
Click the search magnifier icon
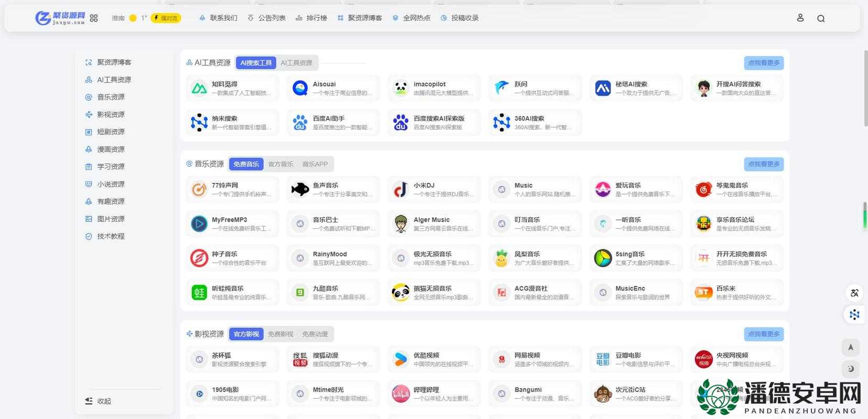click(x=821, y=18)
